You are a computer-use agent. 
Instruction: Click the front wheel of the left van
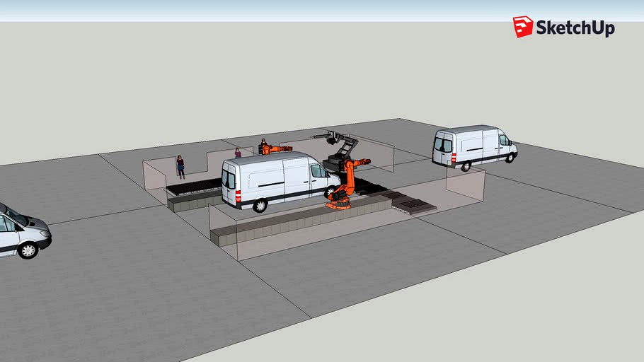coord(28,250)
